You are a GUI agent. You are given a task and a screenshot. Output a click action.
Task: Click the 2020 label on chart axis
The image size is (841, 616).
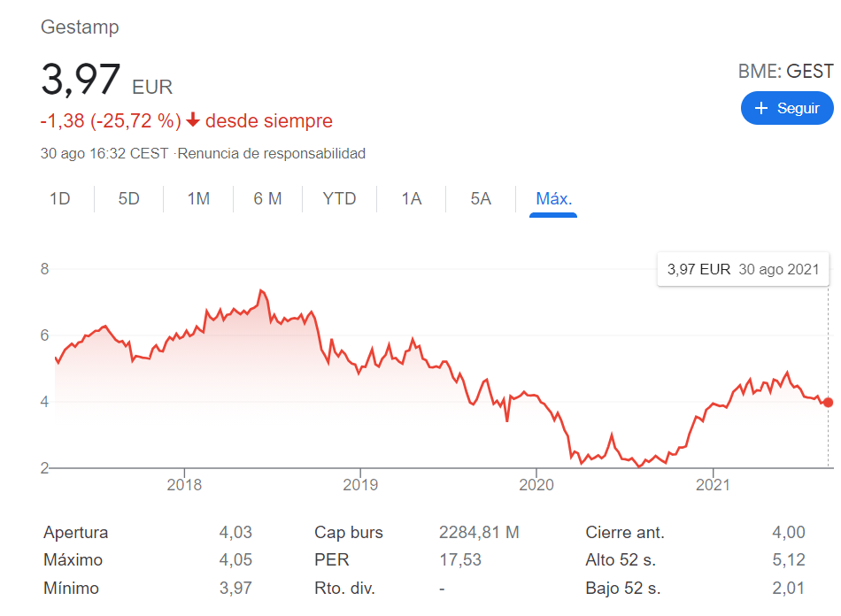pyautogui.click(x=536, y=485)
